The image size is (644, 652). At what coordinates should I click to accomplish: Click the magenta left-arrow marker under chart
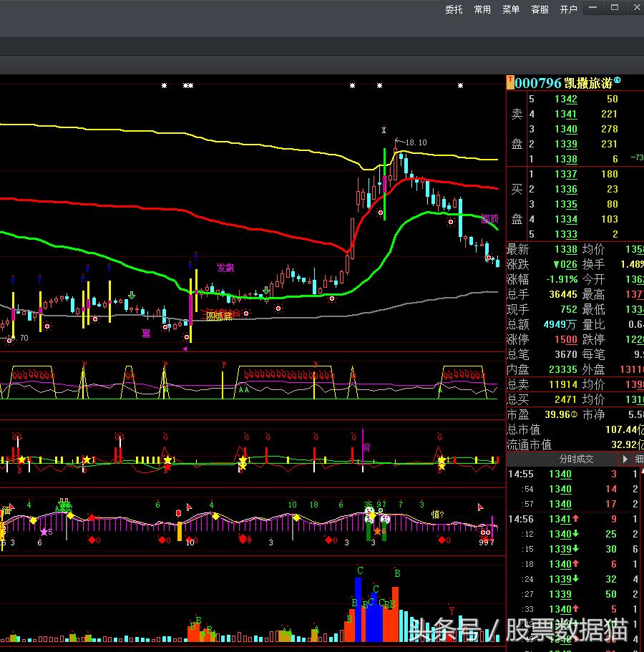(x=185, y=349)
